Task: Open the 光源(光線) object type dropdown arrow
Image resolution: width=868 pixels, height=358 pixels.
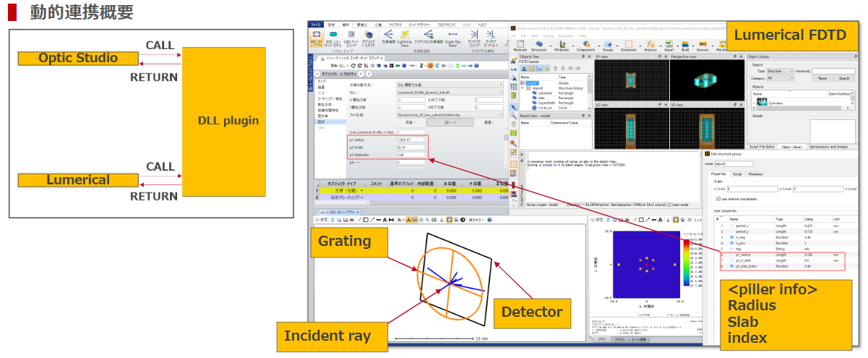Action: point(361,191)
